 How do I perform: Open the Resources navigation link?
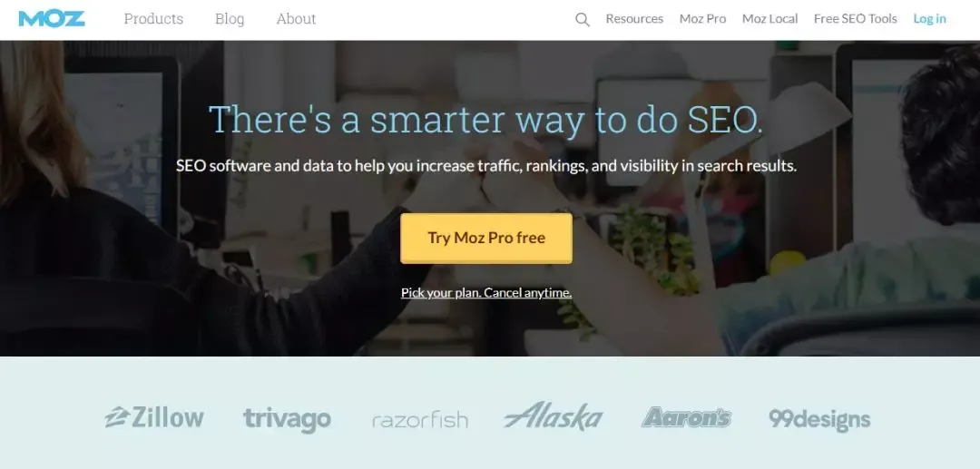[634, 19]
